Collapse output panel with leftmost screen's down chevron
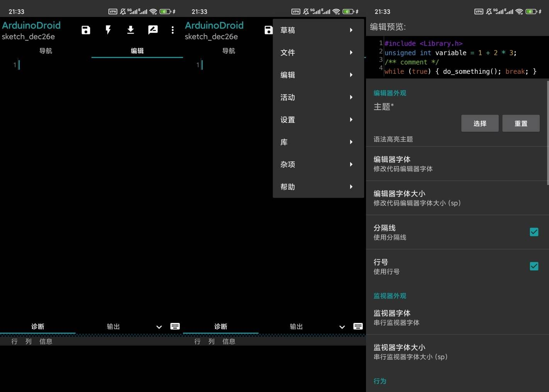This screenshot has width=549, height=392. (x=159, y=327)
